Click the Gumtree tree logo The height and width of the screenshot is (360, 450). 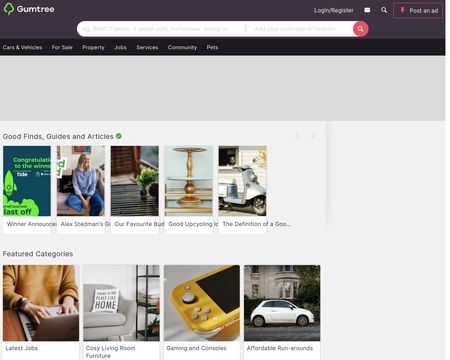tap(9, 9)
